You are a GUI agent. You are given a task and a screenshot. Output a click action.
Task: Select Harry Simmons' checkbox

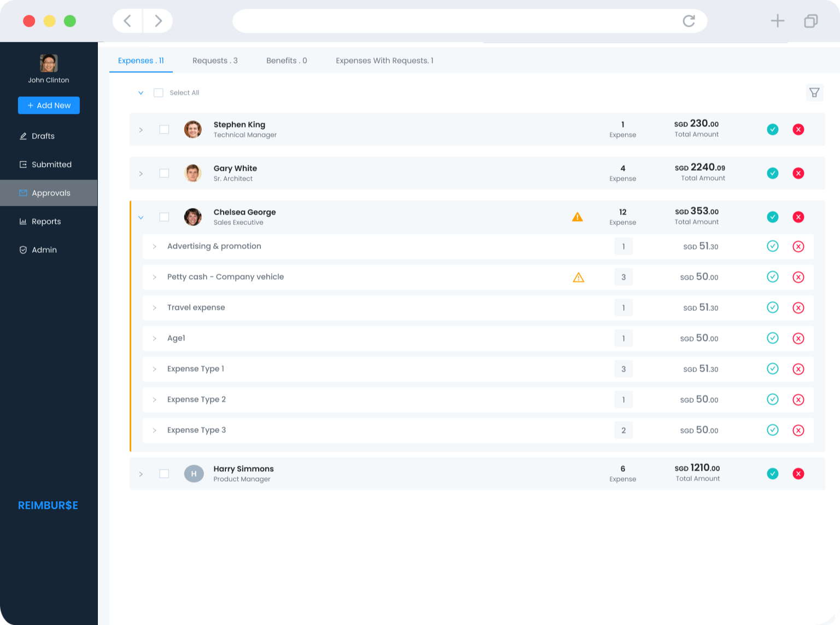[x=164, y=474]
